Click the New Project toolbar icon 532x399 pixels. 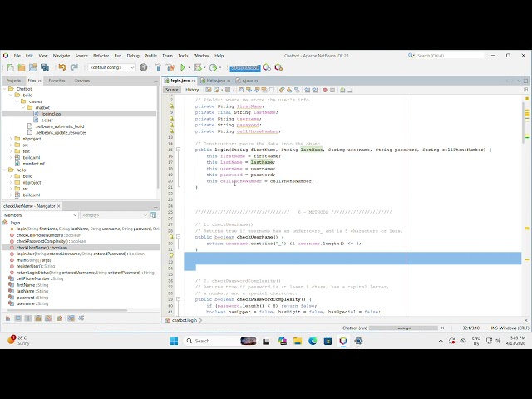(x=22, y=67)
